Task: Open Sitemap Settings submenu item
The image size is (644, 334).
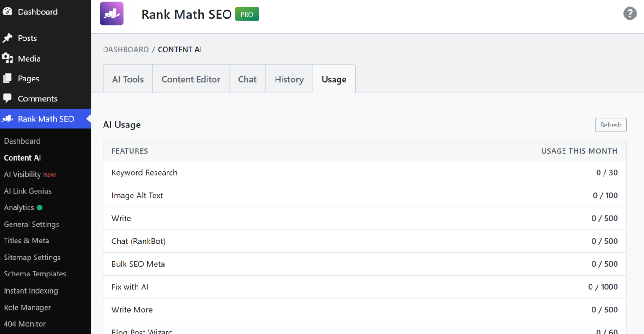Action: pyautogui.click(x=32, y=257)
